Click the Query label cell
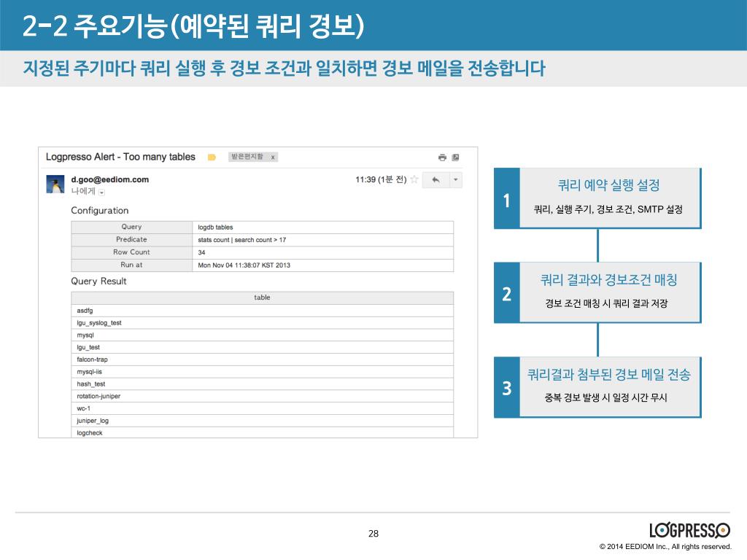 131,227
